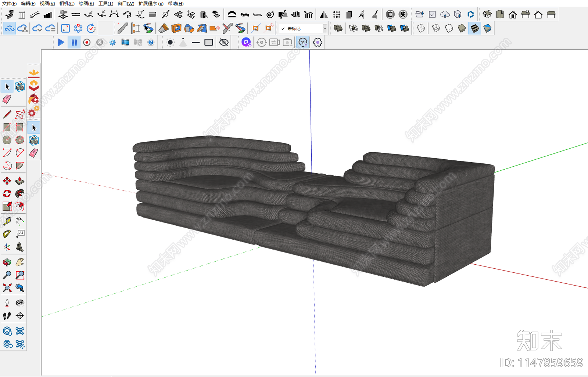Select the Protractor tool

[7, 234]
